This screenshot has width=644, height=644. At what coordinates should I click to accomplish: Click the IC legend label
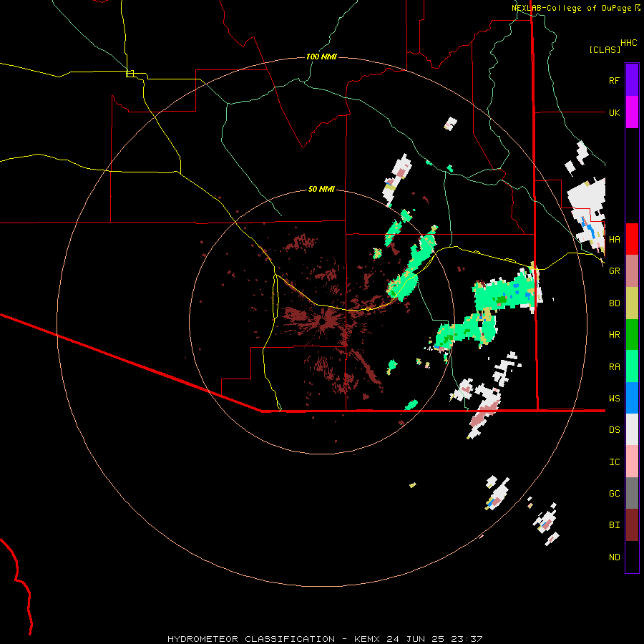click(x=614, y=462)
